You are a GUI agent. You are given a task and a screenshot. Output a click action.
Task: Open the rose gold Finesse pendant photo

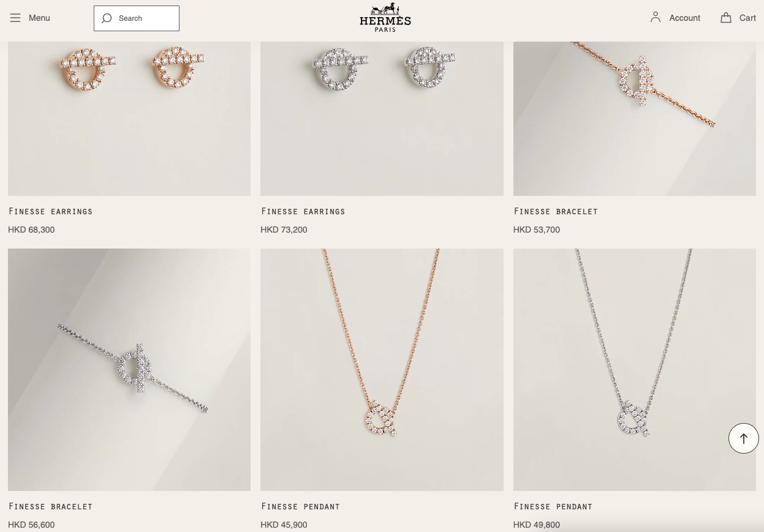(382, 370)
